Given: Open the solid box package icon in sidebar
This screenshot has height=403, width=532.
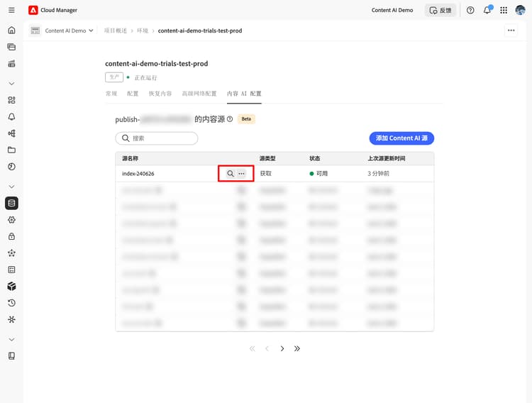Looking at the screenshot, I should (11, 286).
